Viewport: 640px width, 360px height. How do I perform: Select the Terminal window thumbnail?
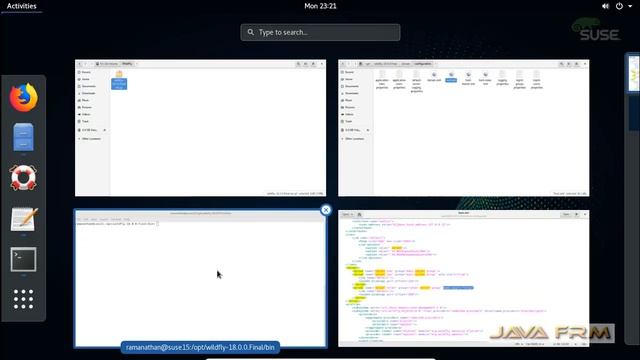click(200, 279)
